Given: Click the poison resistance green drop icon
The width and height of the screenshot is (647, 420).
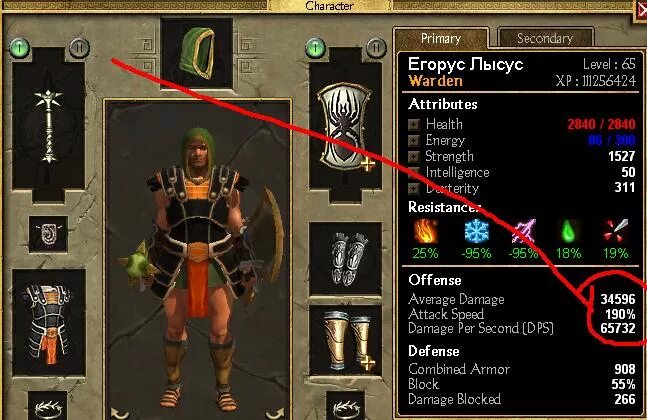Looking at the screenshot, I should [x=568, y=231].
